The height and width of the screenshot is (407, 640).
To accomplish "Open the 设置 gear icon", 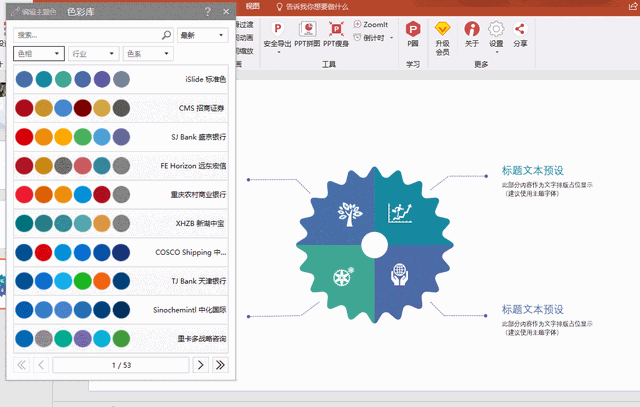I will pos(496,29).
